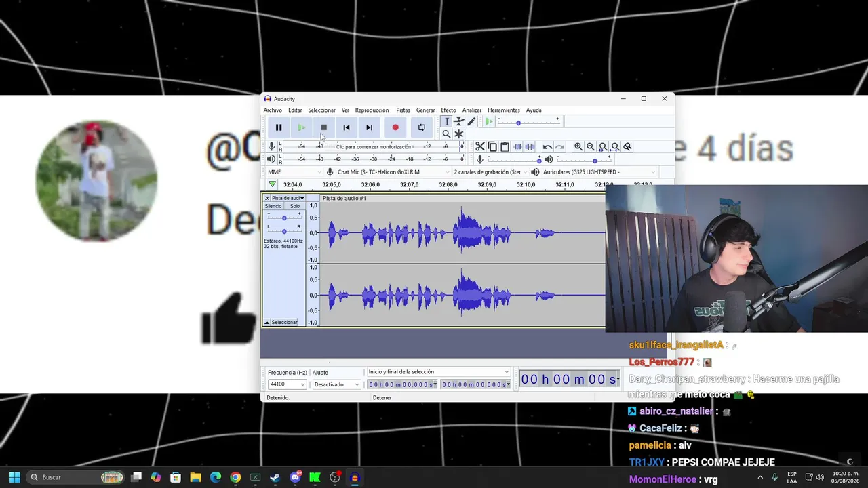The image size is (868, 488).
Task: Click the Zoom toggle icon
Action: point(627,146)
